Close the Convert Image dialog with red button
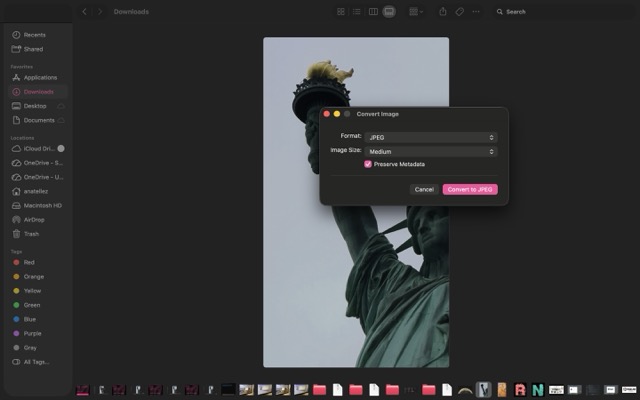640x400 pixels. (327, 114)
